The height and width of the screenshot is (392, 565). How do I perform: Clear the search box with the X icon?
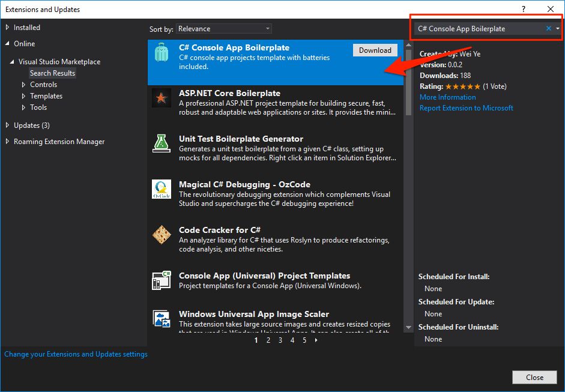coord(548,29)
